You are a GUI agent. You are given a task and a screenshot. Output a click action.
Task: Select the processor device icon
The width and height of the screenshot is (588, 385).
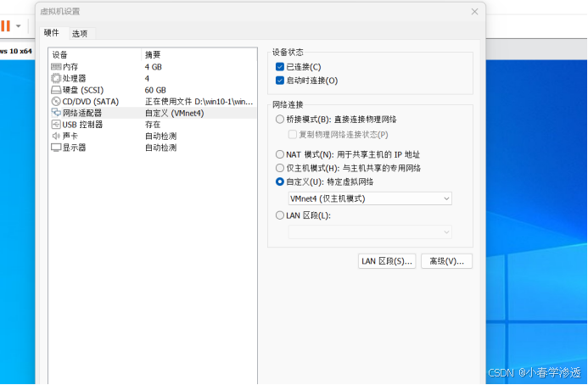(x=56, y=78)
